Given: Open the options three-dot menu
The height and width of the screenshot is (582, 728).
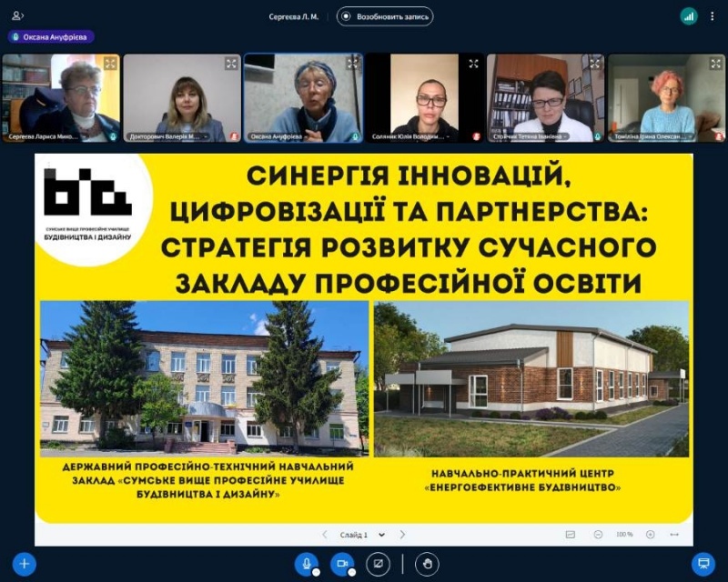Looking at the screenshot, I should tap(713, 15).
